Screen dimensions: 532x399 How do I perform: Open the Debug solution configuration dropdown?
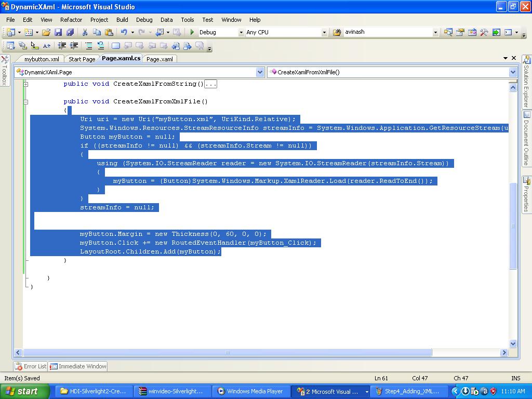[x=241, y=33]
